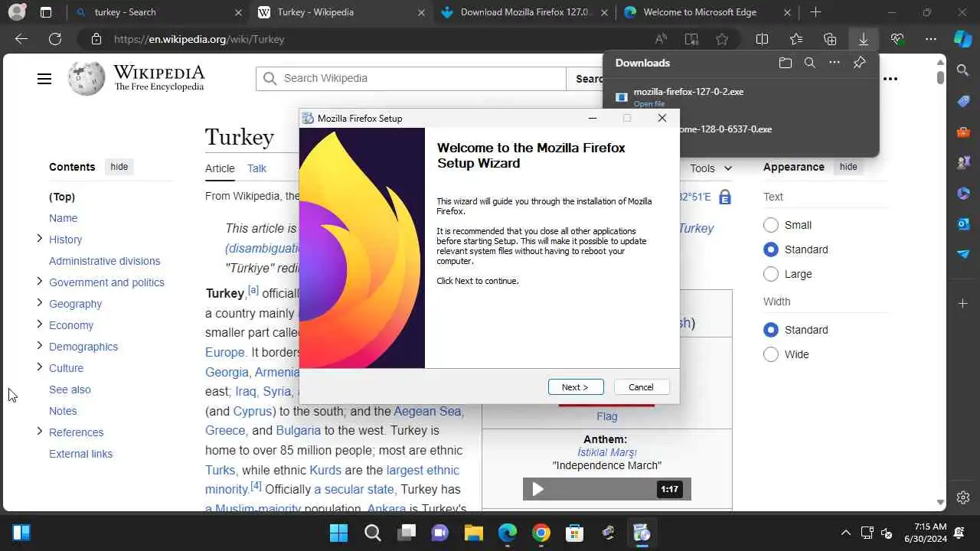The image size is (980, 551).
Task: Show hidden system tray icons
Action: [x=845, y=533]
